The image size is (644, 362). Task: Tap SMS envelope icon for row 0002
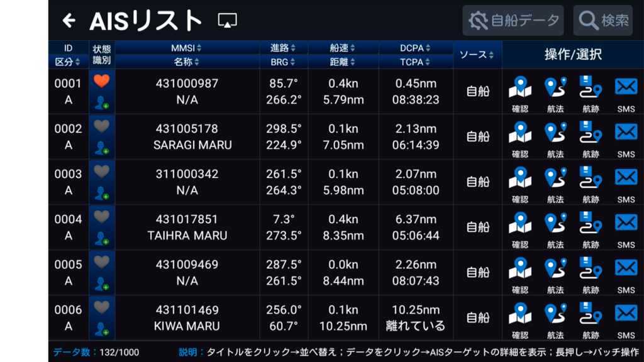click(626, 136)
